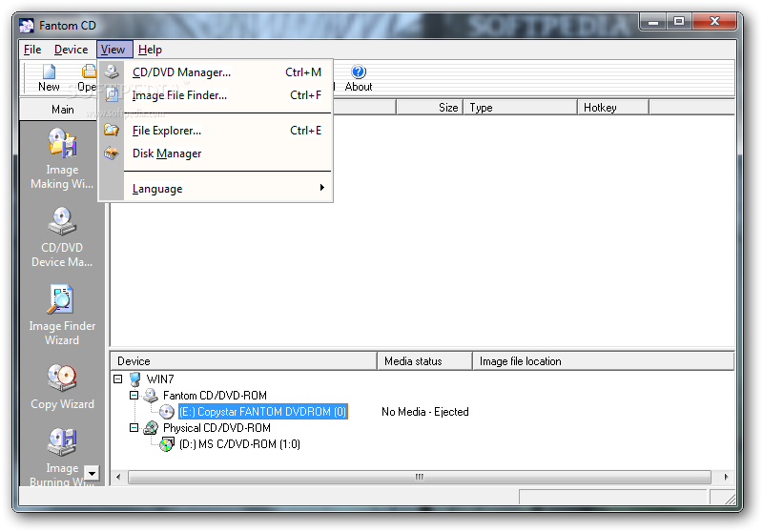Click the D: drive disc icon
Screen dimensions: 763x532
(x=167, y=444)
